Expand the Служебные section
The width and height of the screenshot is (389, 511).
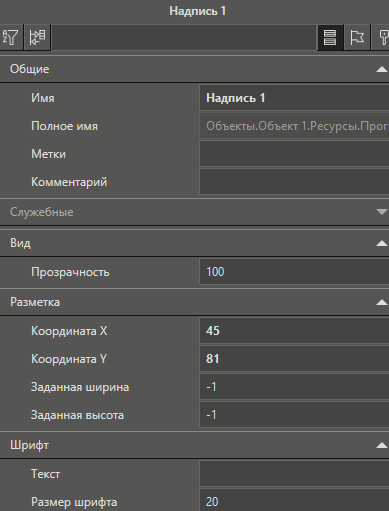pyautogui.click(x=381, y=212)
